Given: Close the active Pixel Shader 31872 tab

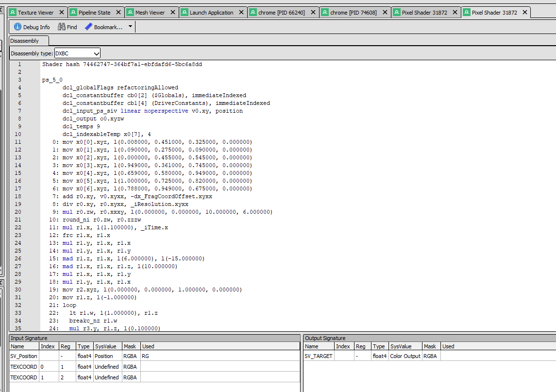Looking at the screenshot, I should click(525, 13).
